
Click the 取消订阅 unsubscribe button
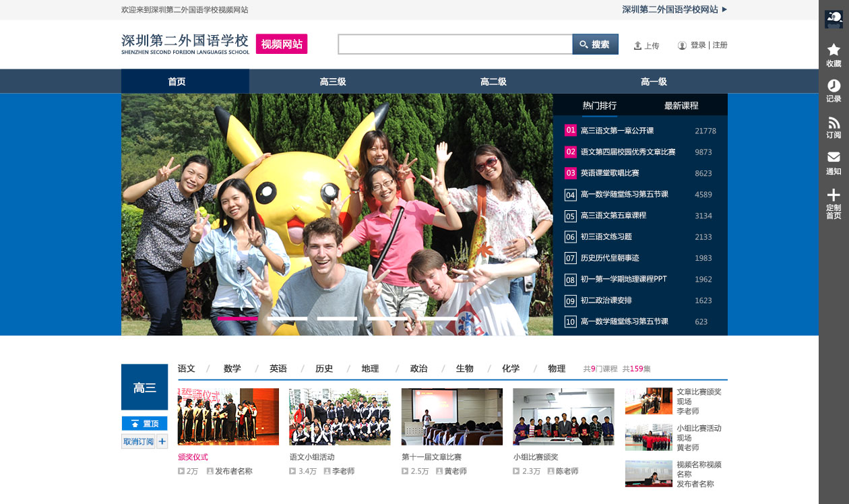(x=139, y=442)
